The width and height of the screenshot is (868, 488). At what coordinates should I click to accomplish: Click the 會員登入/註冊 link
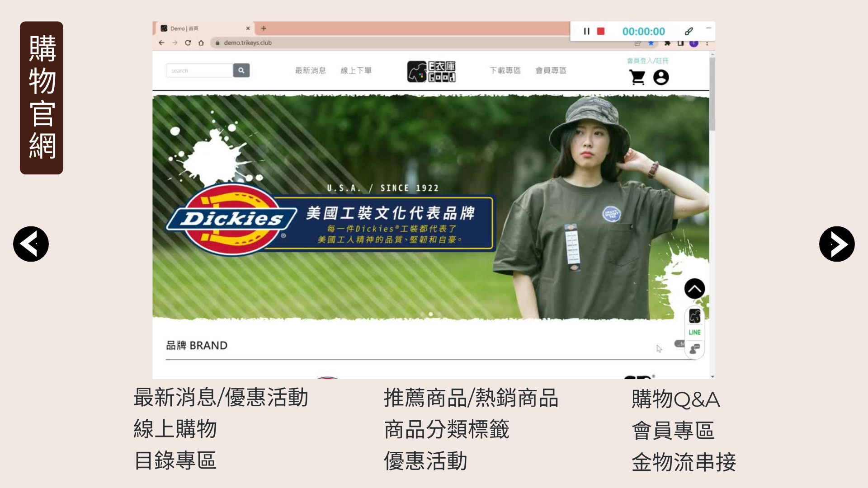pyautogui.click(x=648, y=61)
